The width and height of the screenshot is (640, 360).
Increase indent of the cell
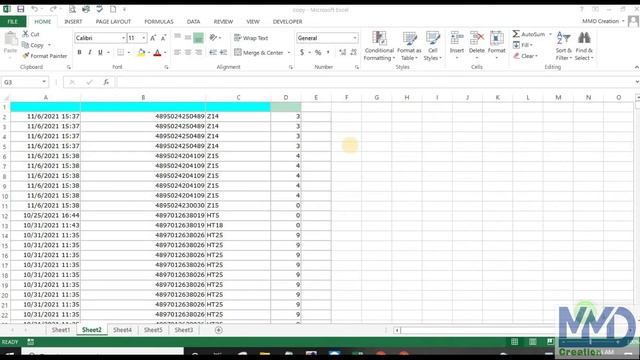pyautogui.click(x=223, y=52)
